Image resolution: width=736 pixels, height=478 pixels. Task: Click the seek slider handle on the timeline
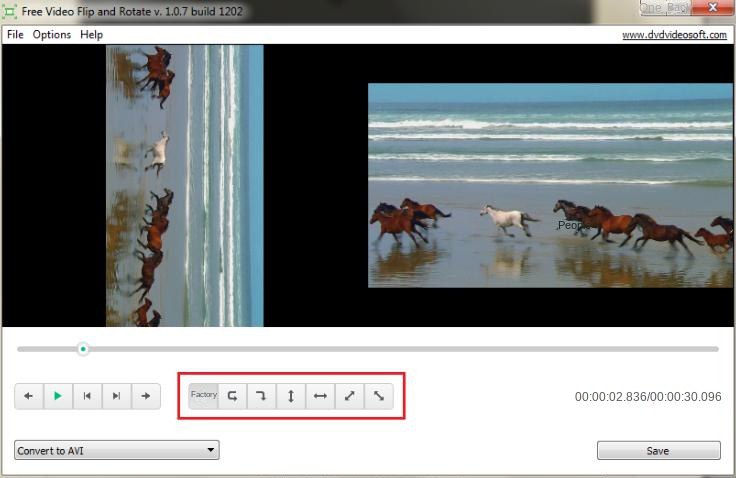coord(83,349)
